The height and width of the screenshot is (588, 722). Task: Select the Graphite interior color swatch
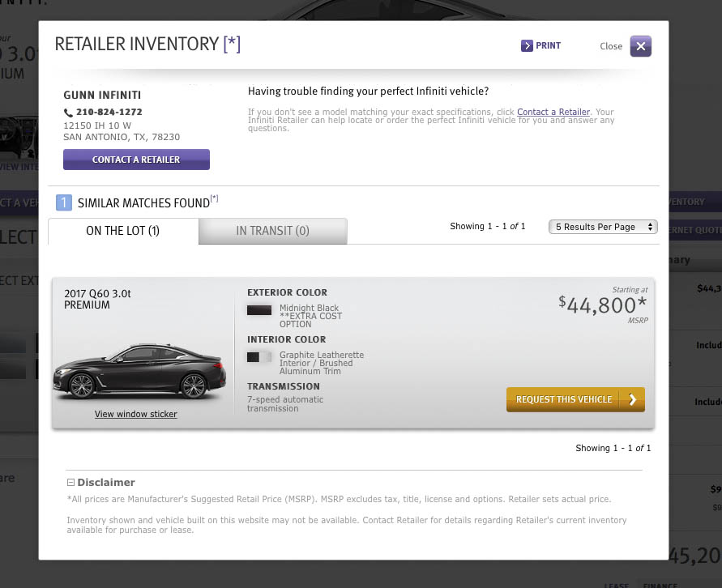point(258,357)
